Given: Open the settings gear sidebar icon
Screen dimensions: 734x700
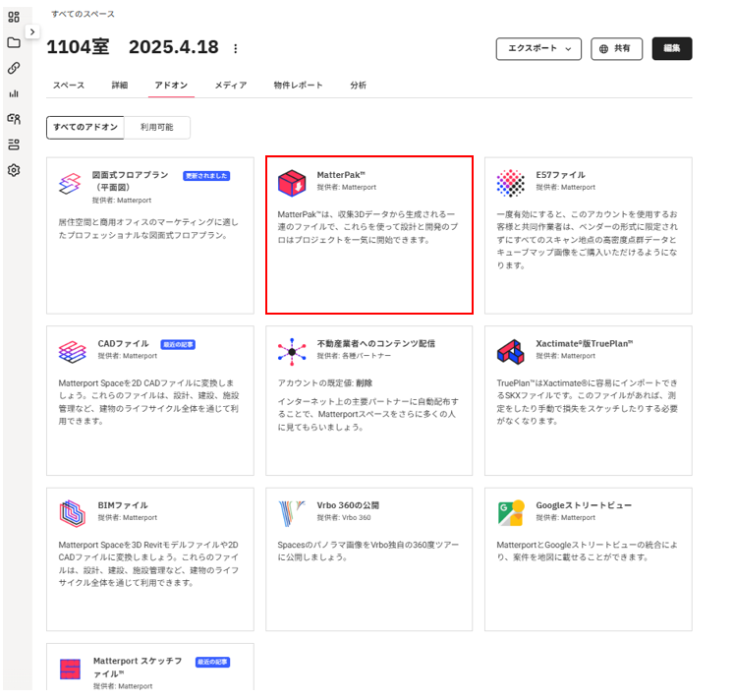Looking at the screenshot, I should click(14, 170).
